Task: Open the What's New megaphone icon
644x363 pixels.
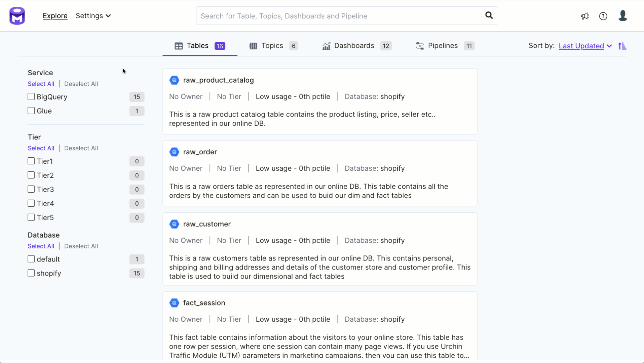Action: (x=585, y=16)
